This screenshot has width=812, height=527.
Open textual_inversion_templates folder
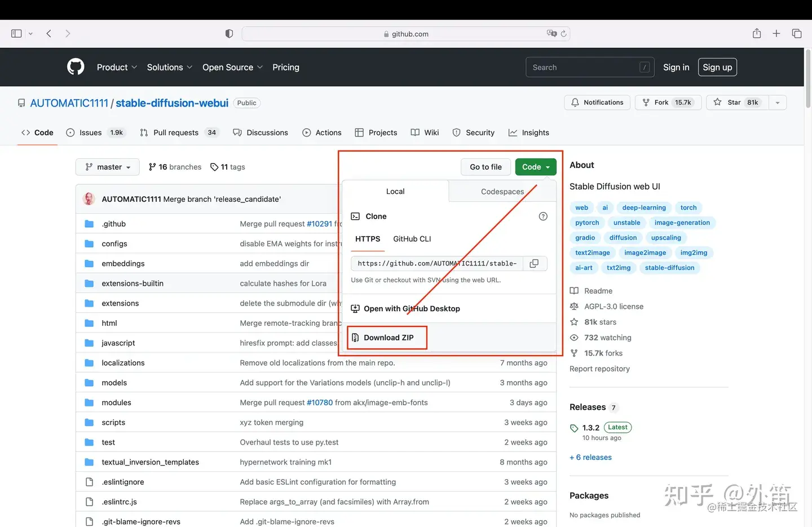click(x=150, y=462)
